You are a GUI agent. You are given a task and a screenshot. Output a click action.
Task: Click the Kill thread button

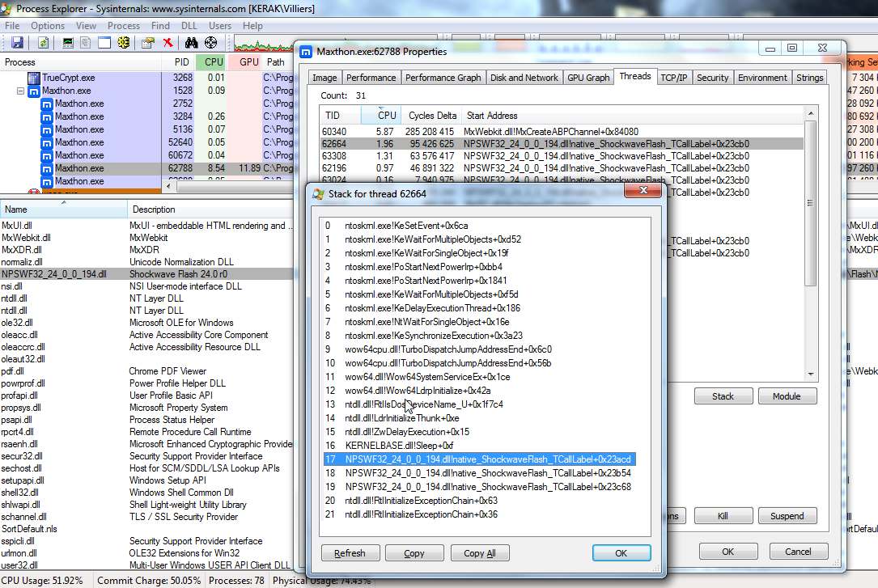[x=723, y=516]
